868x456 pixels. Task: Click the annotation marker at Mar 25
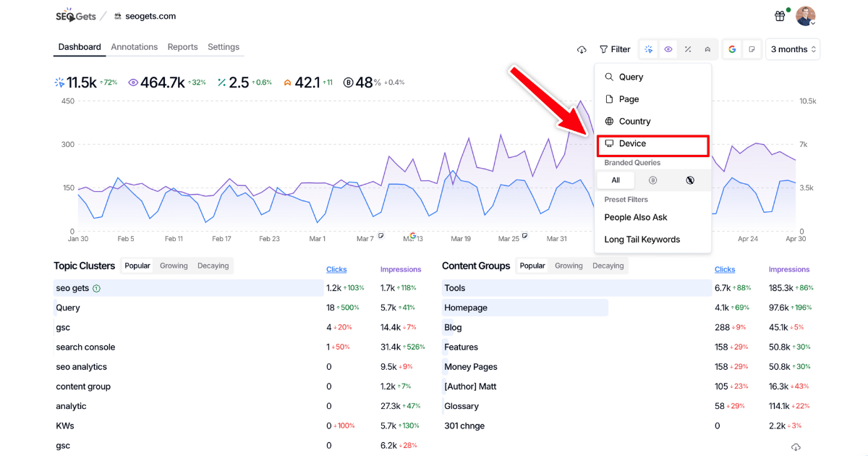524,236
